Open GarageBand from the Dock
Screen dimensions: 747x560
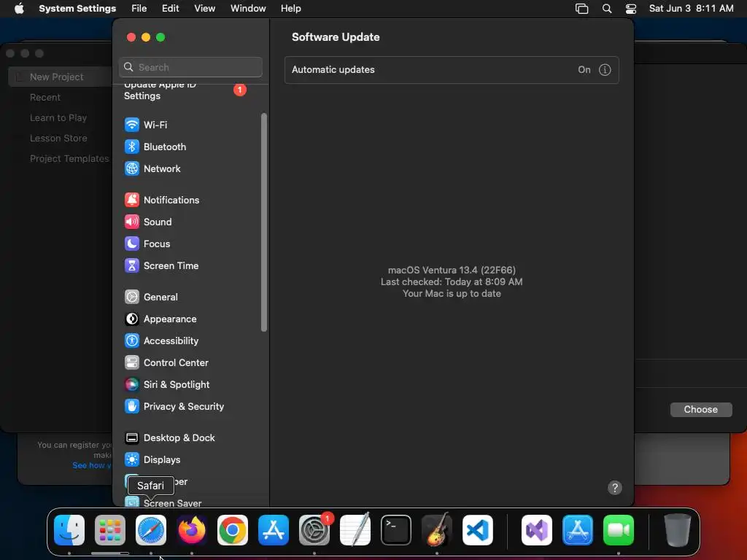click(x=437, y=530)
